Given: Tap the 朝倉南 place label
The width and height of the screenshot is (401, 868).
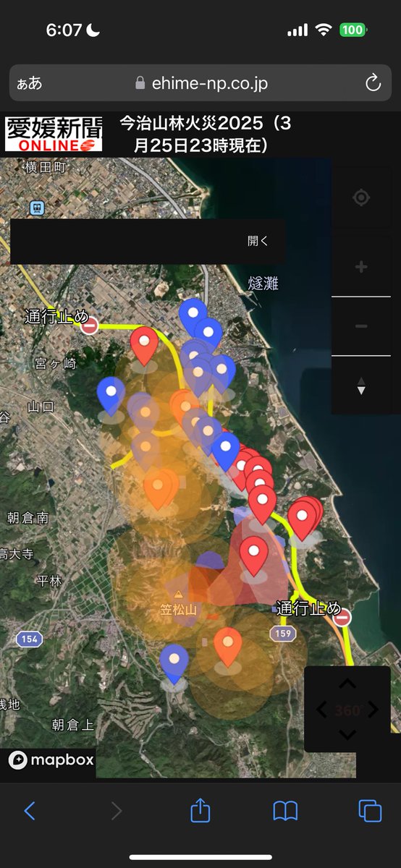Looking at the screenshot, I should (x=28, y=517).
